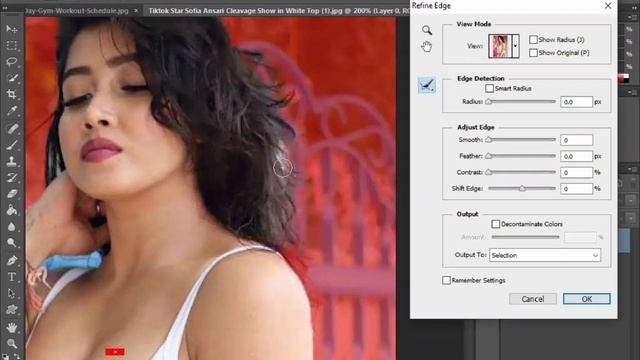
Task: Enable Show Original (P) checkbox
Action: click(x=533, y=53)
